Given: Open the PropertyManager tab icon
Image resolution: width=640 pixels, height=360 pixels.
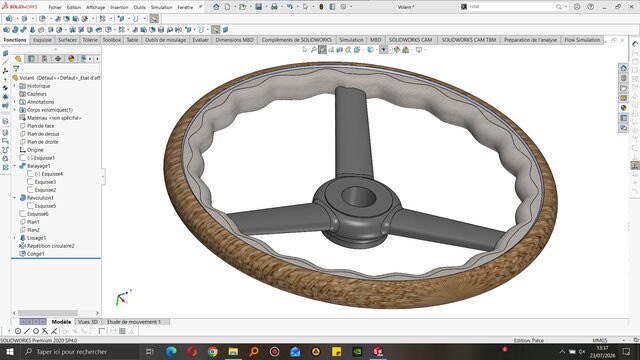Looking at the screenshot, I should pos(31,59).
